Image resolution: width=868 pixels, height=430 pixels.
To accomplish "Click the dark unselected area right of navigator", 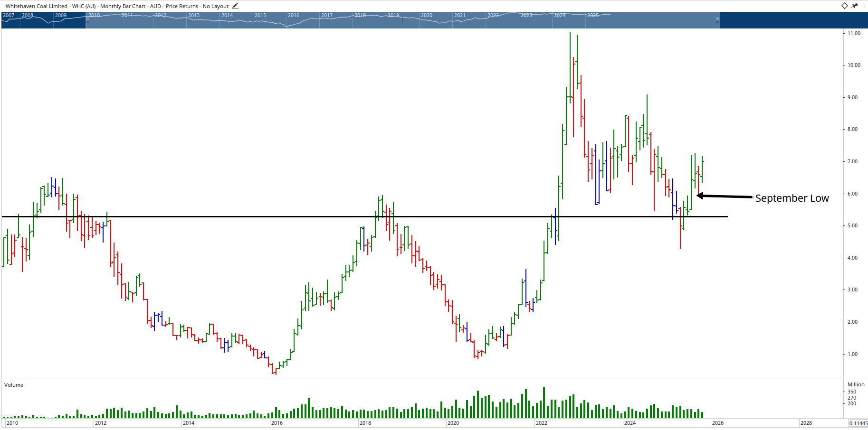I will 793,20.
